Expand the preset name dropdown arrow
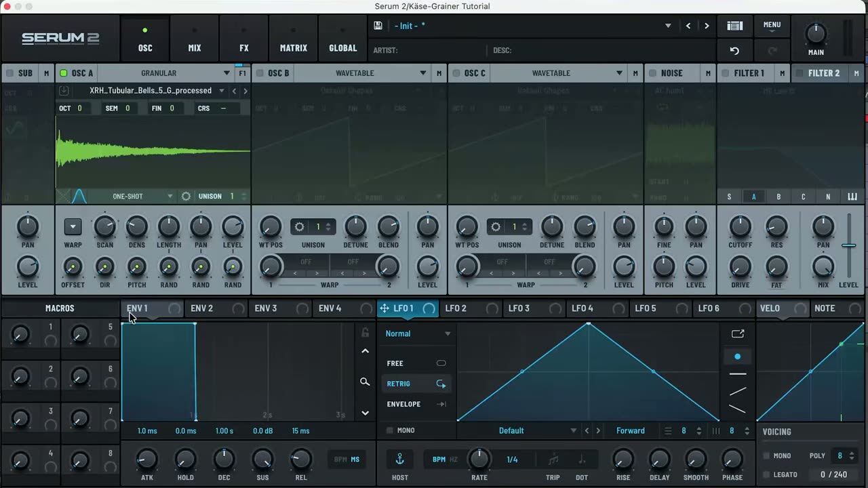Image resolution: width=868 pixels, height=488 pixels. 668,26
